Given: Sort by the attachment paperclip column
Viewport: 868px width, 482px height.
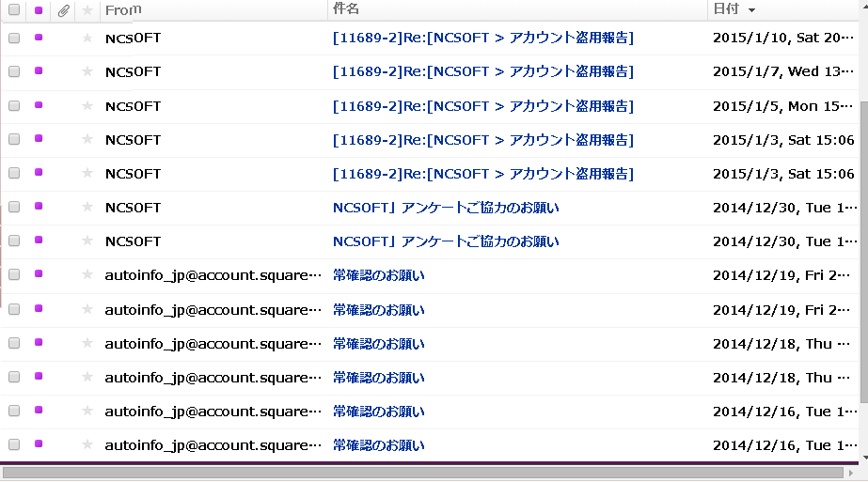Looking at the screenshot, I should tap(63, 10).
